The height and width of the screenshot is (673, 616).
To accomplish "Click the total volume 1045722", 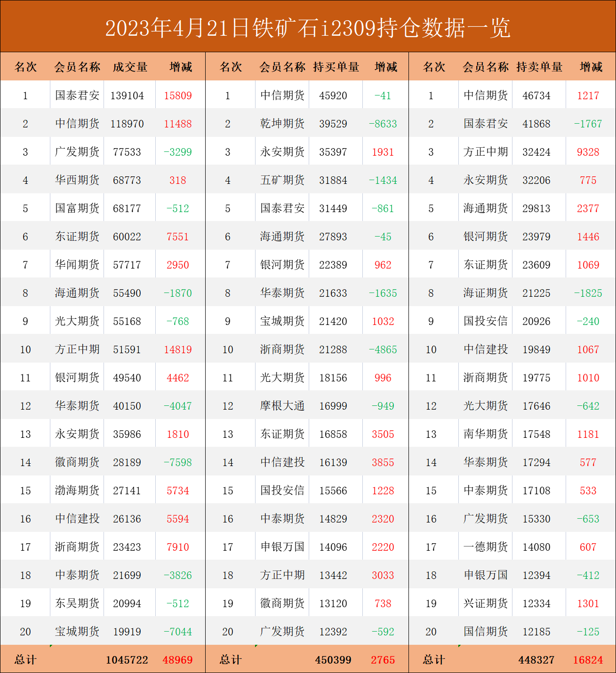I will [127, 660].
